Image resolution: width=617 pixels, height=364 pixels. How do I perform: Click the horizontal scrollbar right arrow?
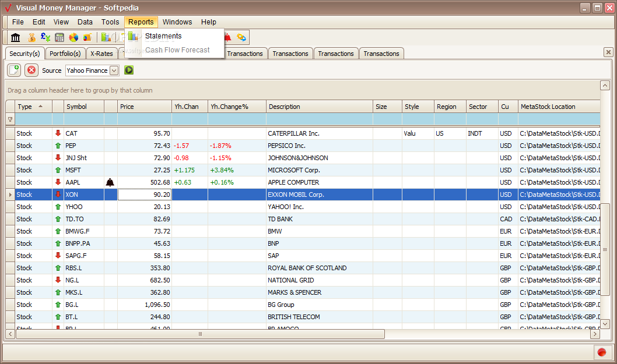pyautogui.click(x=595, y=334)
